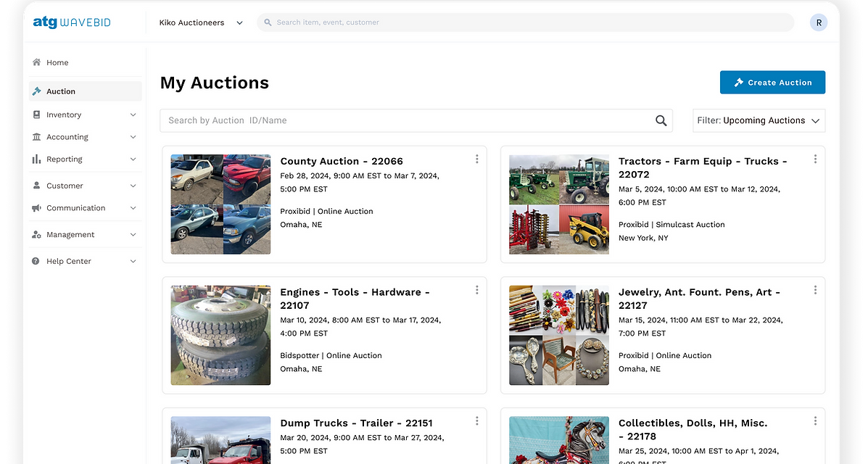Click 'Proxibid | Simulcast Auction' text
This screenshot has height=464, width=868.
[671, 224]
